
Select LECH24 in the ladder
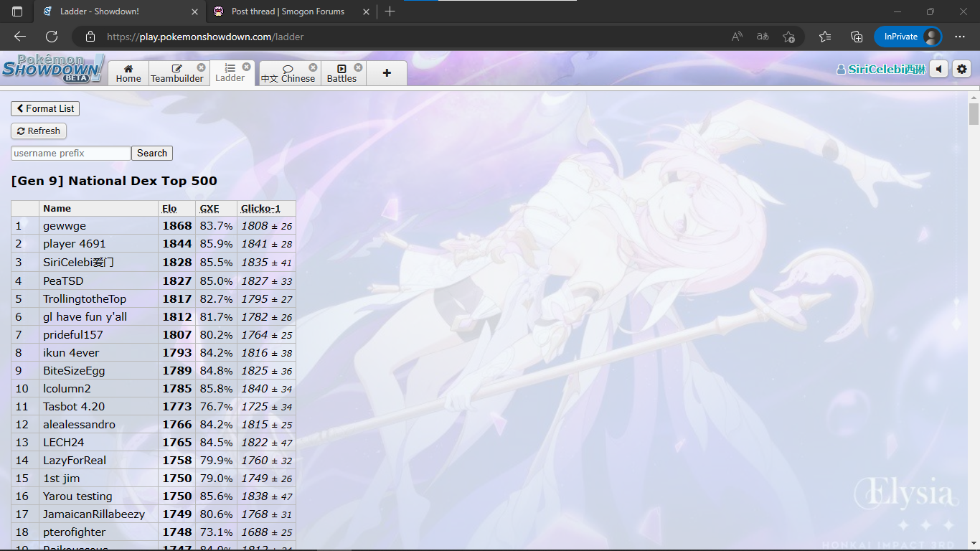63,442
